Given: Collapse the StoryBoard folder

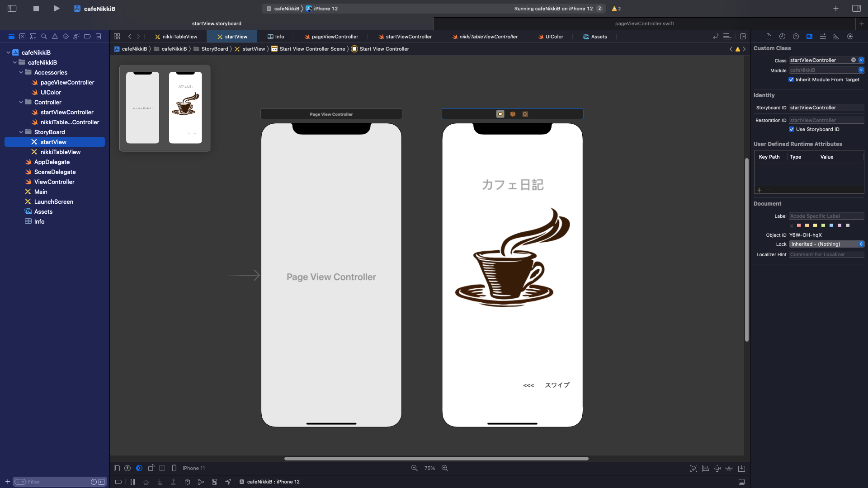Looking at the screenshot, I should point(21,132).
